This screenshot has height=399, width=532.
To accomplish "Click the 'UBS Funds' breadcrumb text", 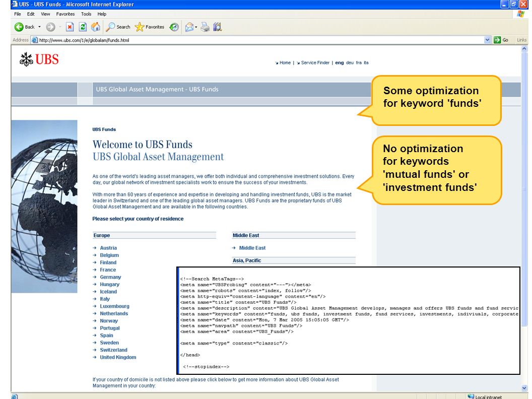I will pos(104,129).
